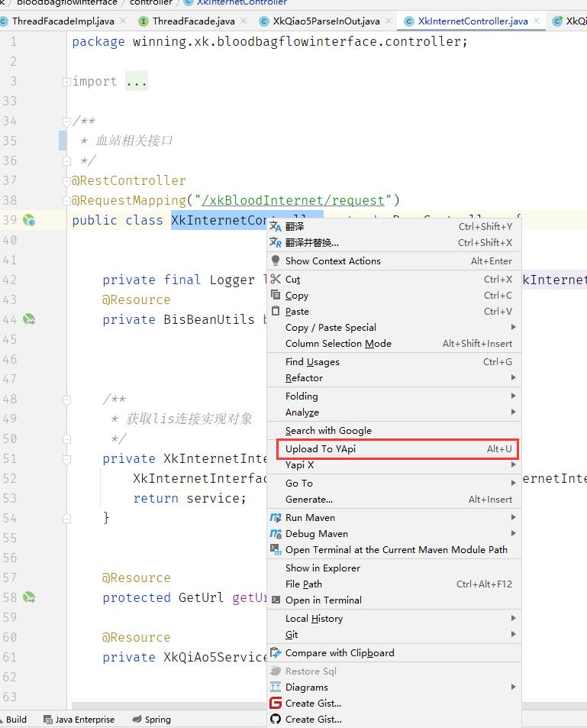Click the Cut scissors icon
Image resolution: width=587 pixels, height=728 pixels.
[275, 279]
